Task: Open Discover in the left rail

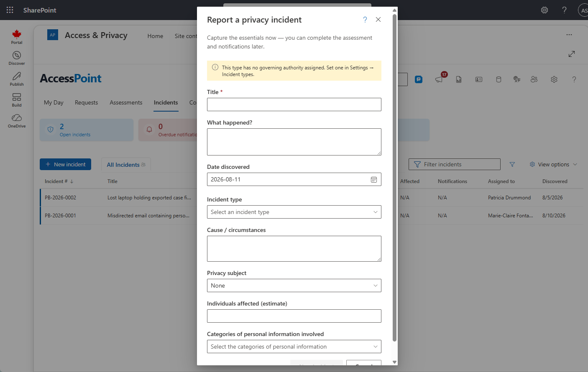Action: [x=17, y=58]
